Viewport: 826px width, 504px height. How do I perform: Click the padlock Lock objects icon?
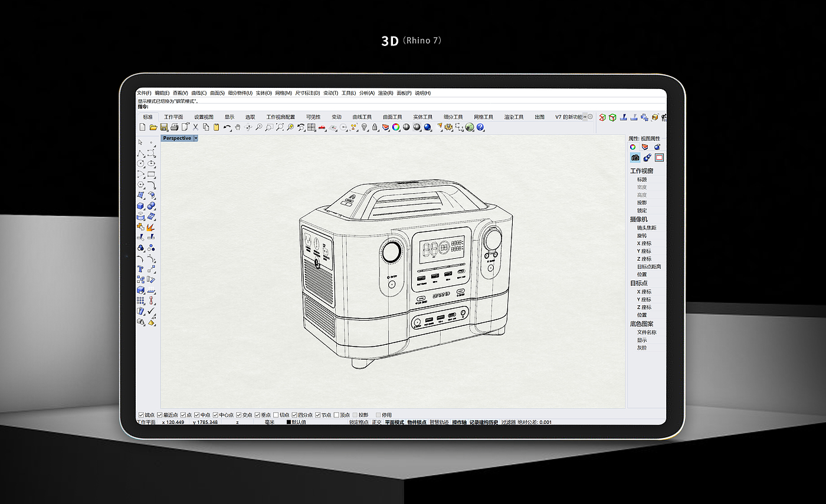(375, 127)
